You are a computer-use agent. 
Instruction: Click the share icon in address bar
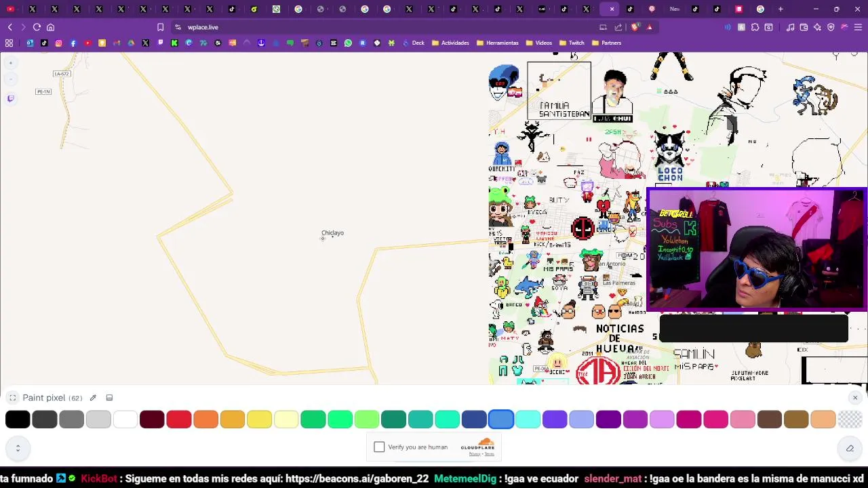(618, 27)
